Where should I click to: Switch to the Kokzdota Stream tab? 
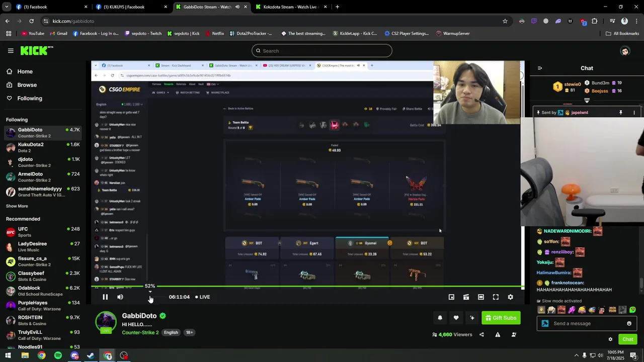pyautogui.click(x=292, y=7)
